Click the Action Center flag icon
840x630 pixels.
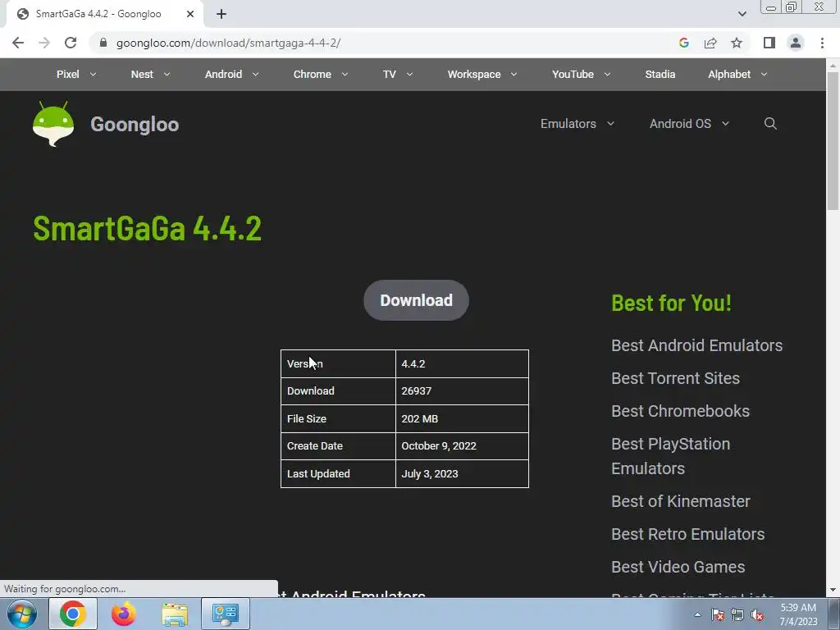point(718,614)
